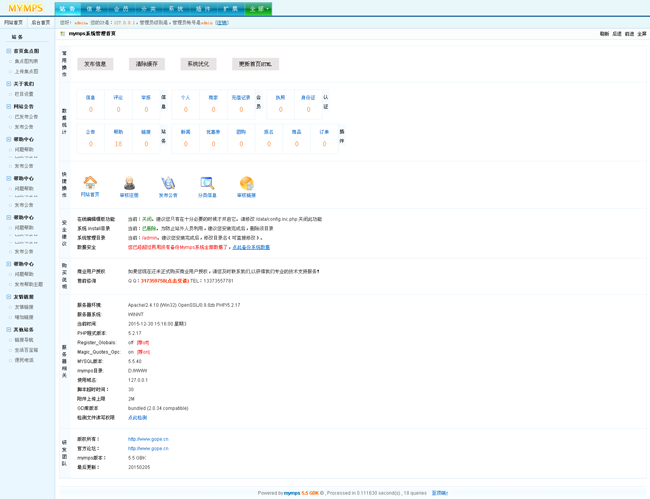The height and width of the screenshot is (499, 650).
Task: Collapse the 关于我们 sidebar section
Action: coord(9,84)
